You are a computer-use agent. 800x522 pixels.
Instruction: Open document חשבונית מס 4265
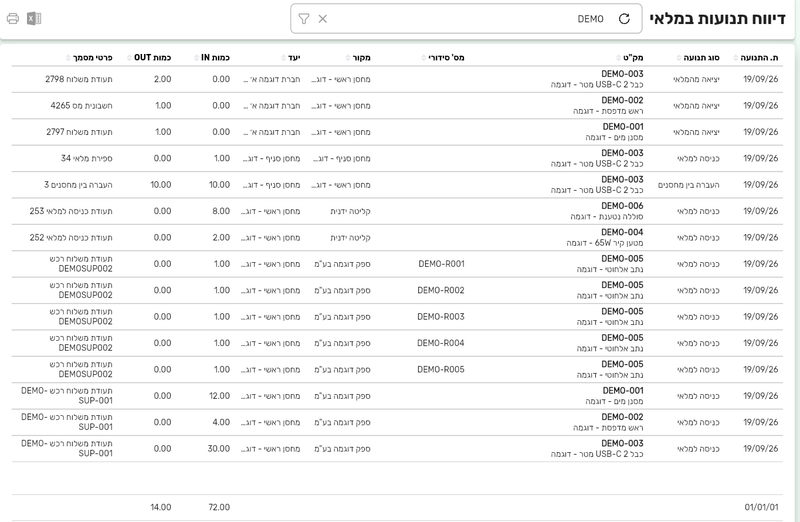81,106
